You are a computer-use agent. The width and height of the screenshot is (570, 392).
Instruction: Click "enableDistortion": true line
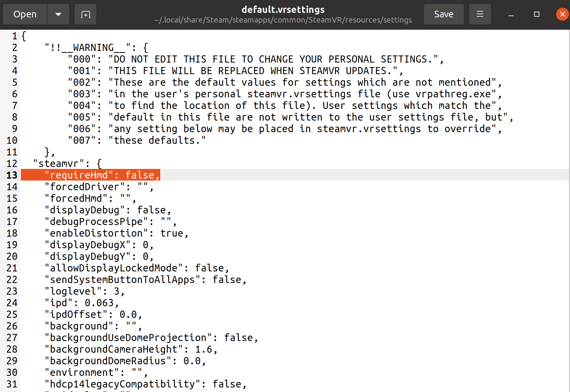pos(116,233)
